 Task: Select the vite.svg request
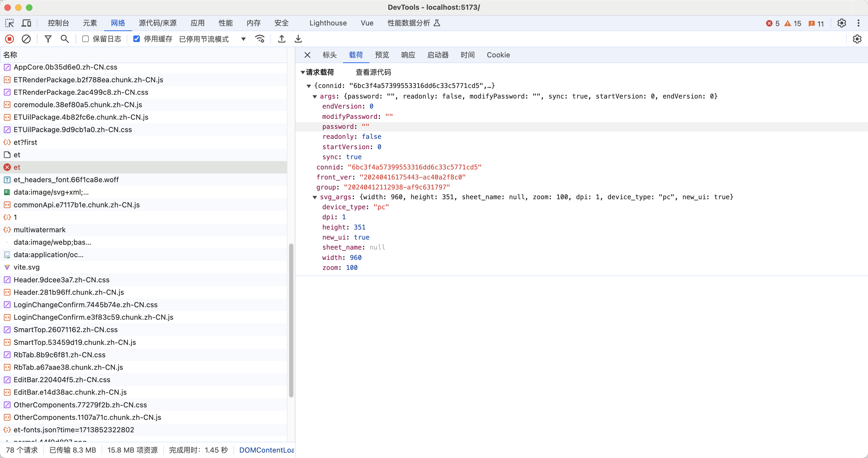pyautogui.click(x=144, y=267)
